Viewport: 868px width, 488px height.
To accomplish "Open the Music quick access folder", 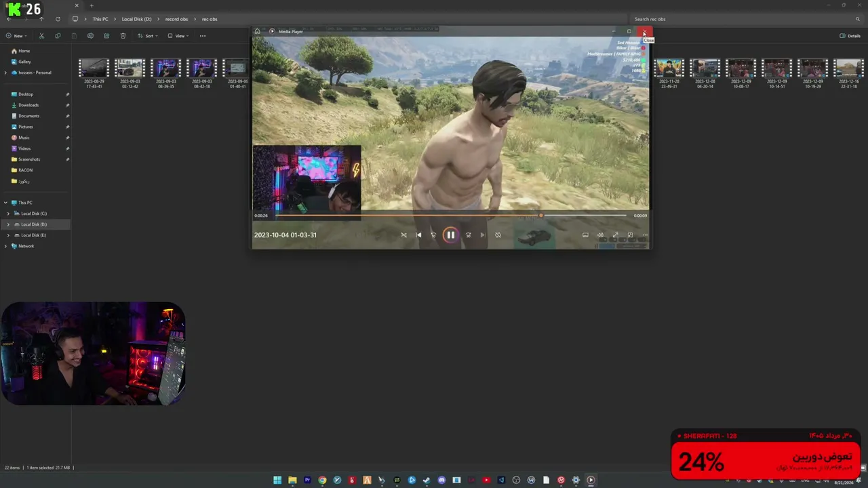I will pos(24,138).
